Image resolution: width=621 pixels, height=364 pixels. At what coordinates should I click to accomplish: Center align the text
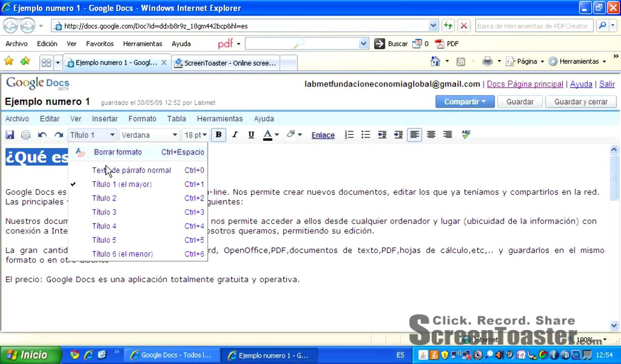pyautogui.click(x=431, y=134)
